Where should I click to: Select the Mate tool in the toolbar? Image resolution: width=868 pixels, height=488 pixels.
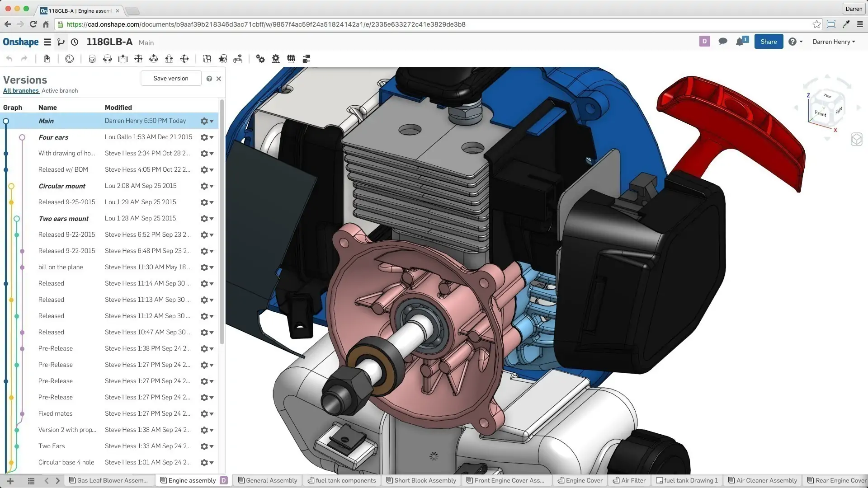(x=92, y=59)
